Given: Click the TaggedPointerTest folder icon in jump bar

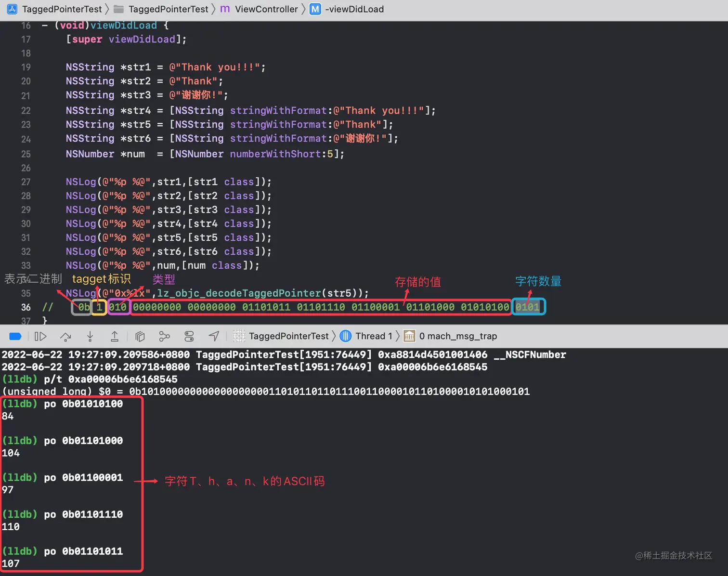Looking at the screenshot, I should [x=119, y=9].
